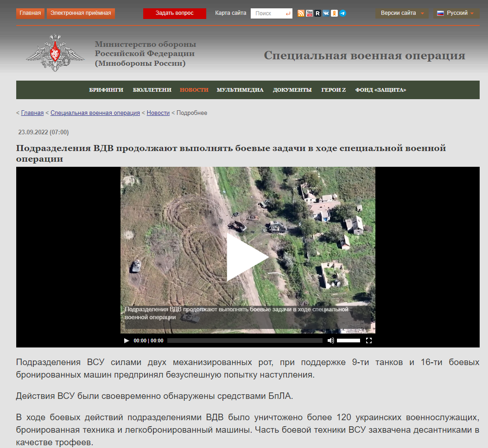Viewport: 488px width, 448px height.
Task: Click the video caption overlay text
Action: coord(236,313)
